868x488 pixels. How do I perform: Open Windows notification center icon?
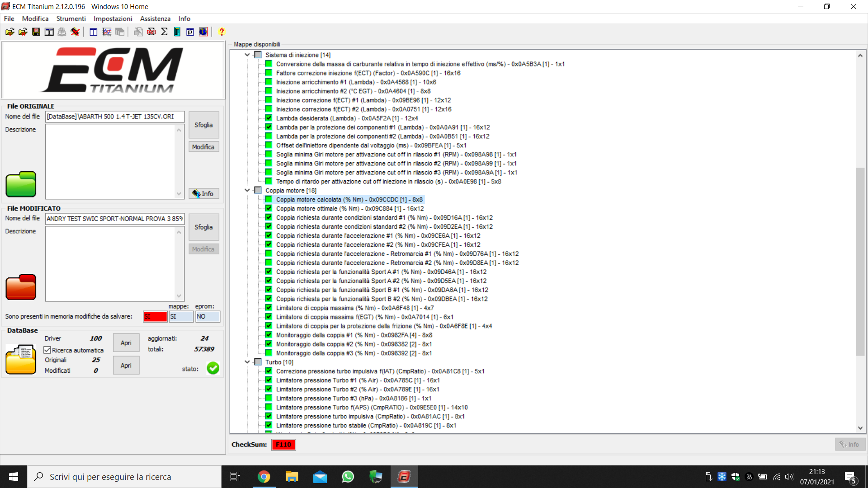tap(850, 477)
